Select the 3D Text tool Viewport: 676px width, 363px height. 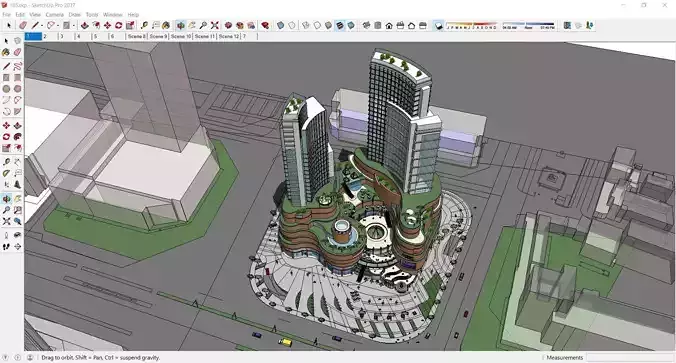tap(17, 185)
